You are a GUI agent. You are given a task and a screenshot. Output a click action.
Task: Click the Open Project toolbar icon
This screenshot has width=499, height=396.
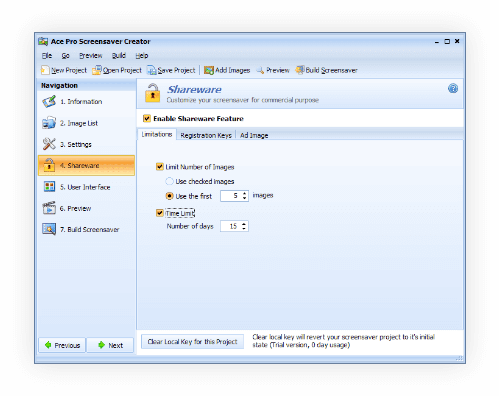pos(97,70)
